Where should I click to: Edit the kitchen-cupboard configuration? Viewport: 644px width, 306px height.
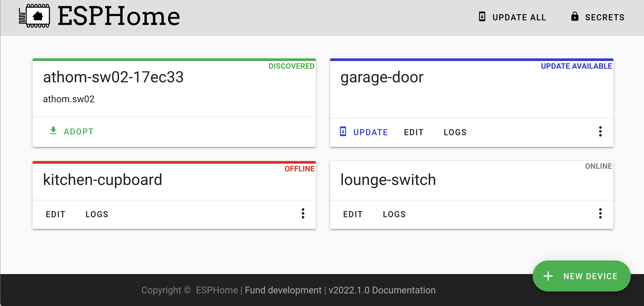tap(55, 214)
